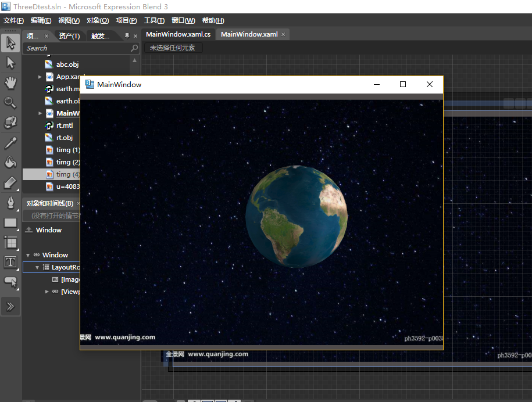Click the rt.mtl file icon
Viewport: 532px width, 402px height.
tap(49, 125)
